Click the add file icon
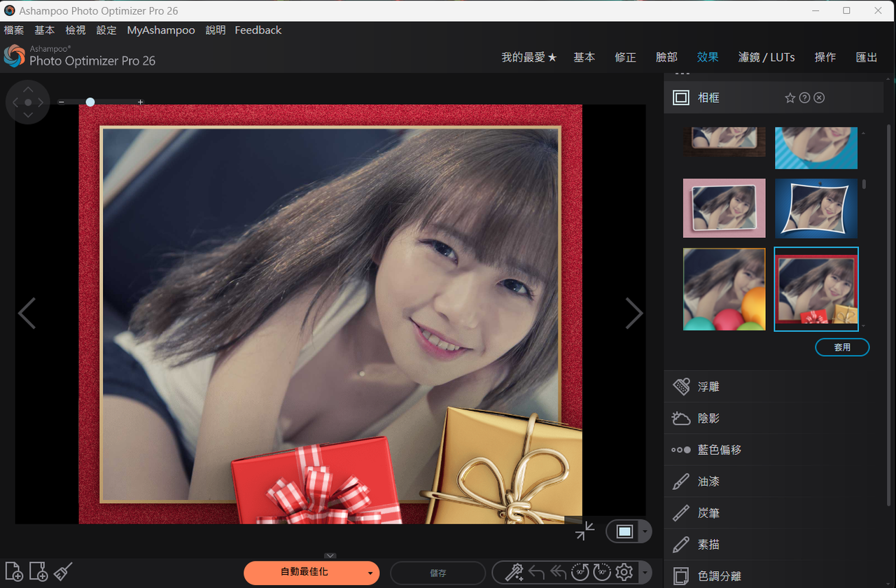Image resolution: width=896 pixels, height=588 pixels. (x=13, y=571)
